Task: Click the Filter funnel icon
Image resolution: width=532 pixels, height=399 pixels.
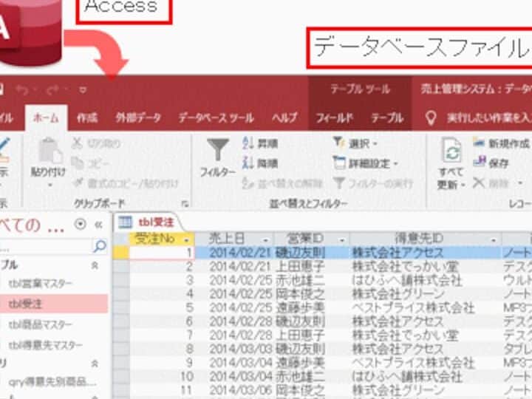Action: (218, 150)
